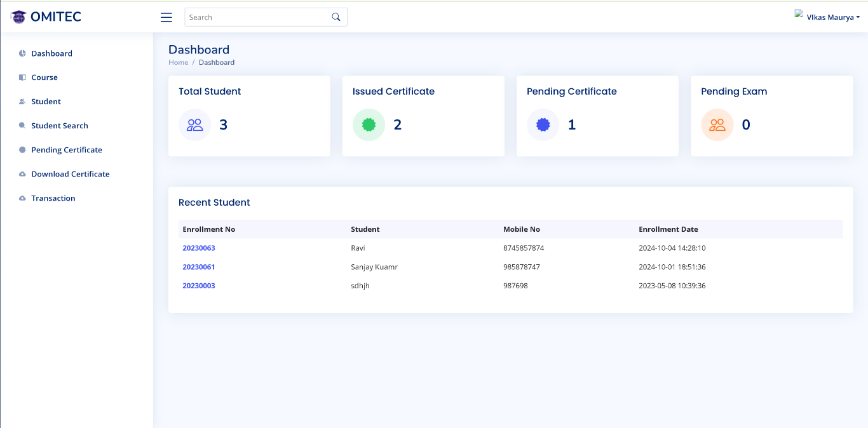Click the blue Pending Certificate badge icon
The height and width of the screenshot is (428, 868).
point(543,125)
